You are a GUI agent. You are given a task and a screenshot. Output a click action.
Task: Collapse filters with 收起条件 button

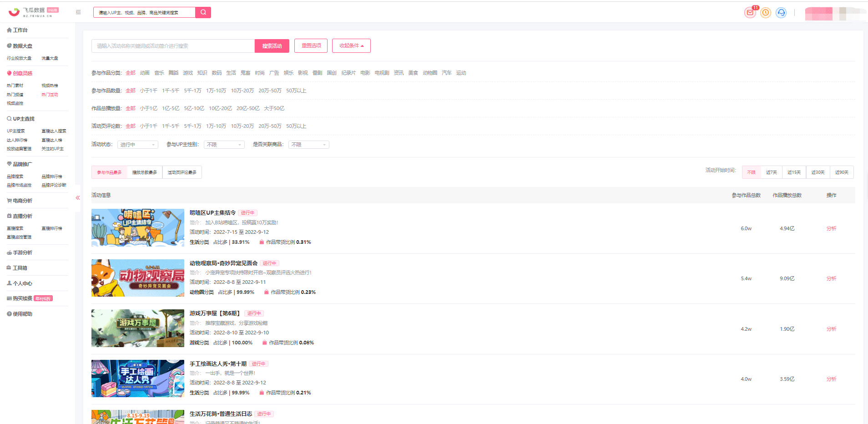point(351,45)
